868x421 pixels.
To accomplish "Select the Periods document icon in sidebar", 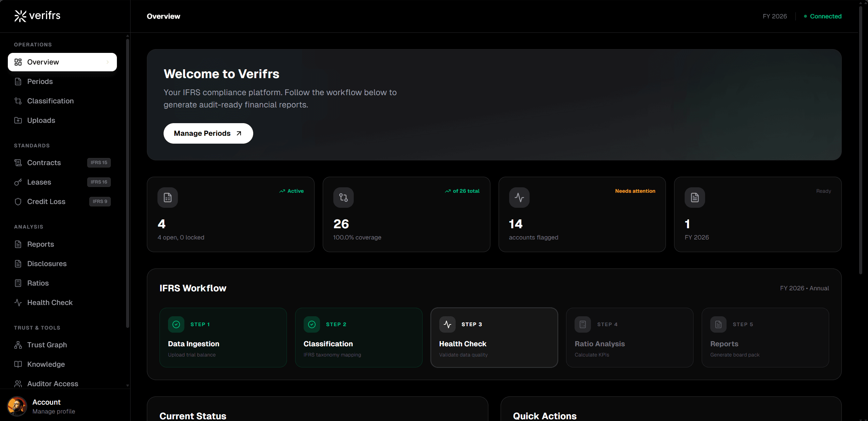I will click(x=18, y=82).
